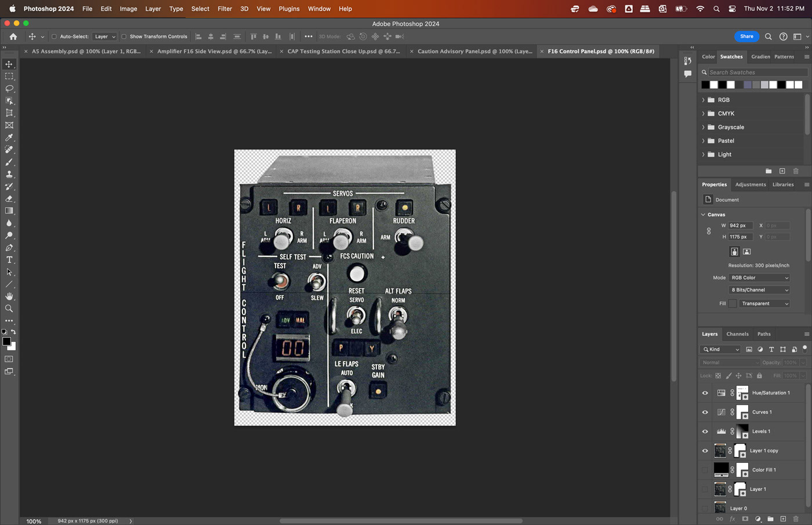This screenshot has width=812, height=525.
Task: Expand the CMYK swatch group
Action: [x=704, y=114]
